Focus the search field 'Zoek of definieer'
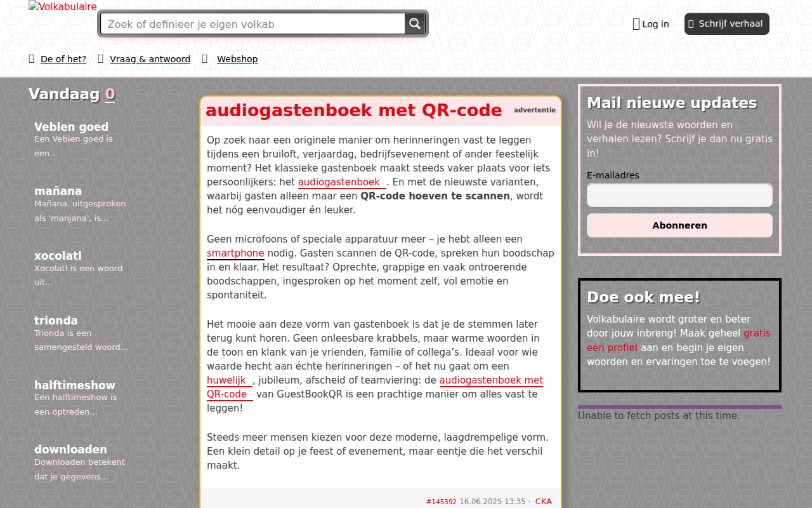812x508 pixels. 252,24
